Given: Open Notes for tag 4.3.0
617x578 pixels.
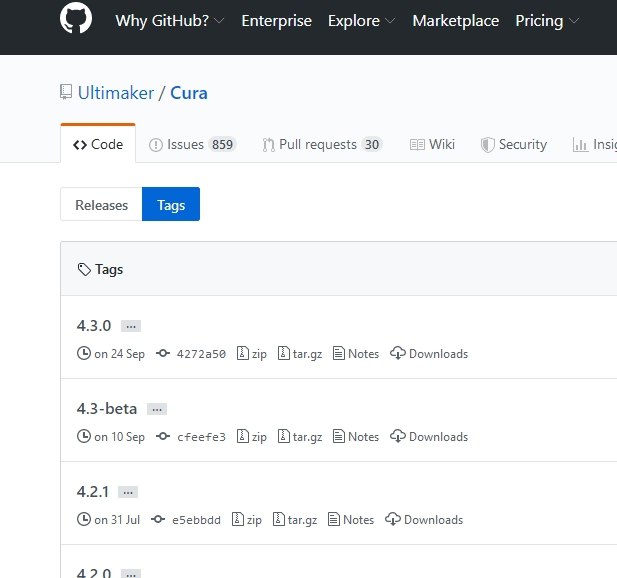Looking at the screenshot, I should pyautogui.click(x=356, y=354).
